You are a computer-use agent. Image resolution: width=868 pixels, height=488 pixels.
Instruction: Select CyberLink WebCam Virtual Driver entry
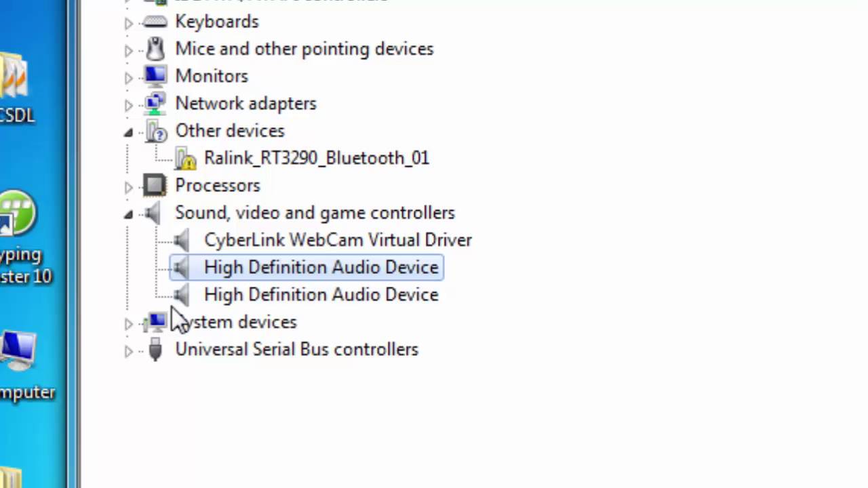point(338,240)
